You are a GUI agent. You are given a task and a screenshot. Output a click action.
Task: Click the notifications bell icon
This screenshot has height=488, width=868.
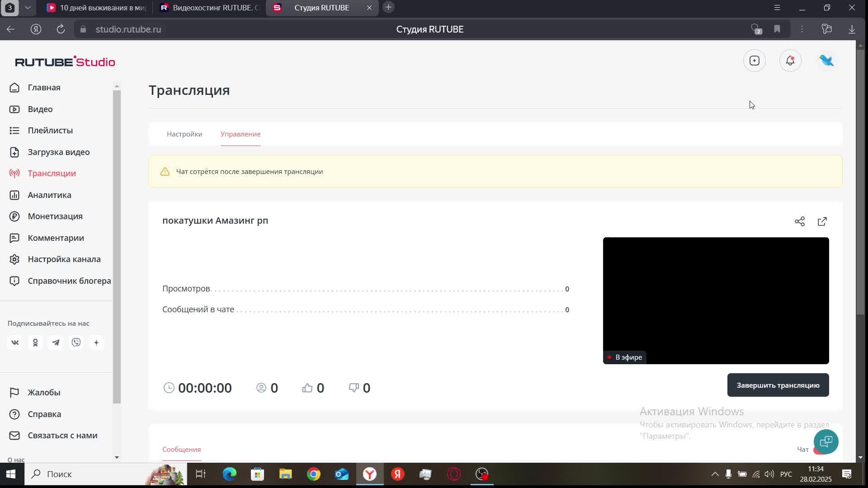point(790,61)
